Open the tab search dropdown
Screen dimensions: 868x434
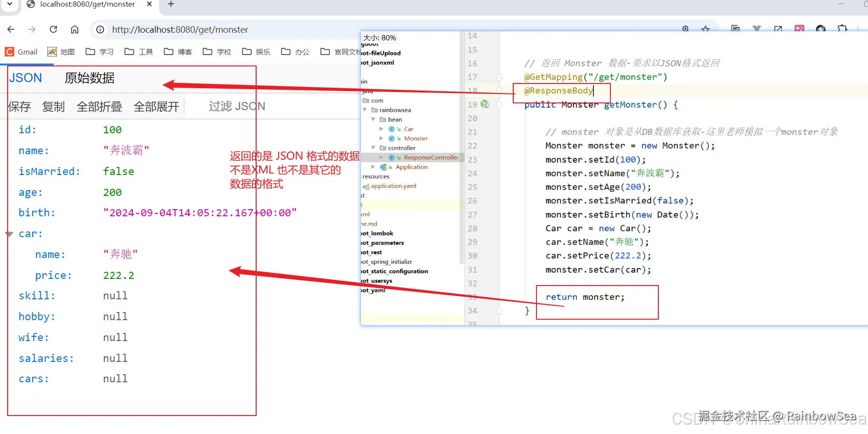[9, 4]
